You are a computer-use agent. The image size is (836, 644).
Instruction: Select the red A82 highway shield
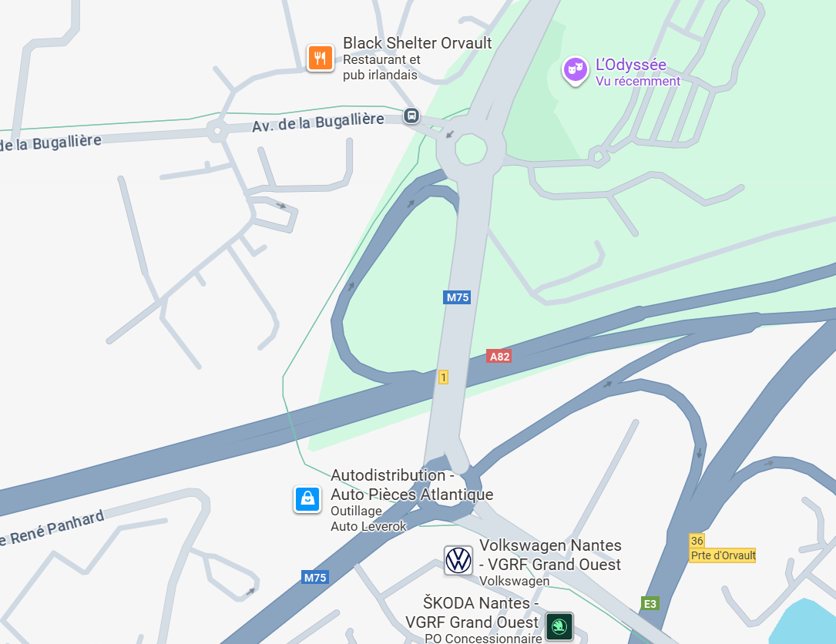499,356
